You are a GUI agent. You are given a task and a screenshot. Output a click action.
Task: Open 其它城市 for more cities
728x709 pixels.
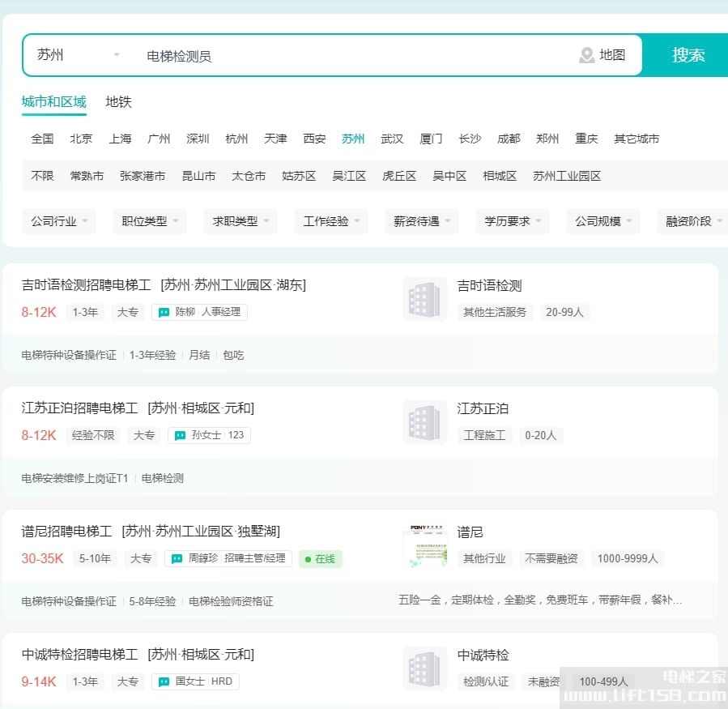click(x=636, y=139)
